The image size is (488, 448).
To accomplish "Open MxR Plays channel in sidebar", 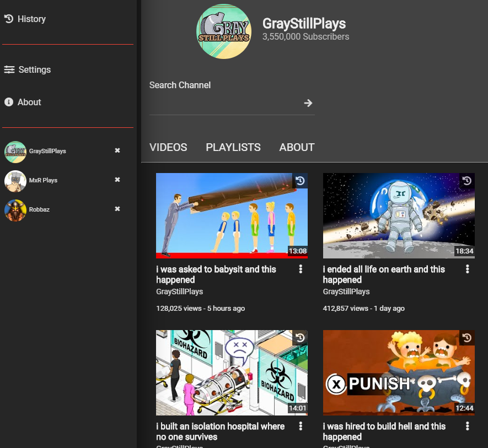I will (x=43, y=180).
